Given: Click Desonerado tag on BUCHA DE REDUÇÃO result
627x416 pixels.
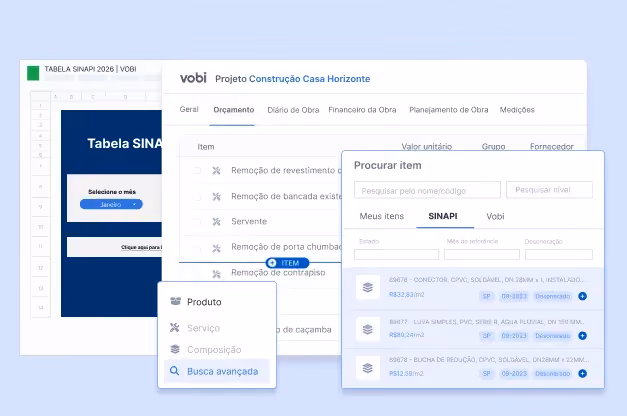Looking at the screenshot, I should 553,374.
